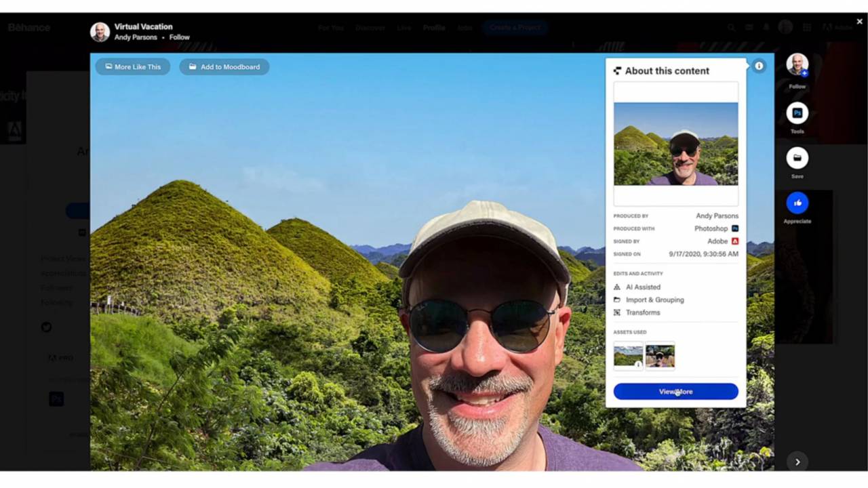This screenshot has height=488, width=868.
Task: Click the content credentials icon before About this content
Action: [618, 70]
